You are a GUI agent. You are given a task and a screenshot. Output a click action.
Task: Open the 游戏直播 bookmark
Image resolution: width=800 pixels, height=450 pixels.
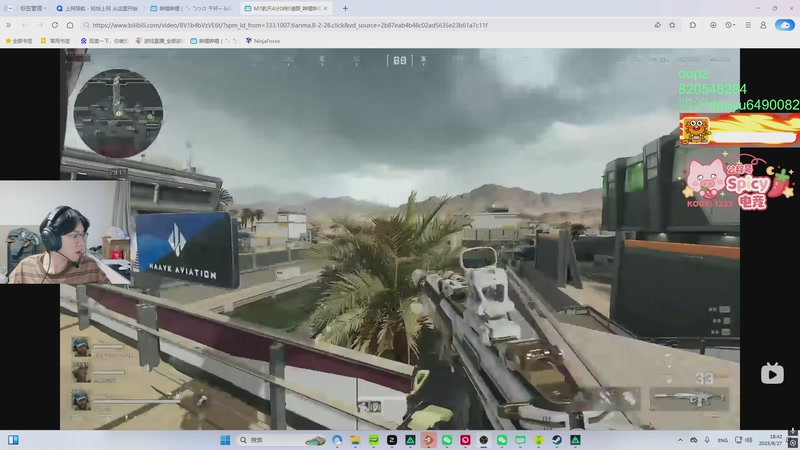point(159,41)
